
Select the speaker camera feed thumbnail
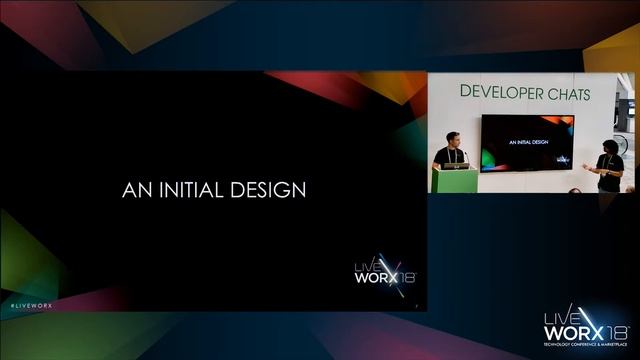point(531,133)
